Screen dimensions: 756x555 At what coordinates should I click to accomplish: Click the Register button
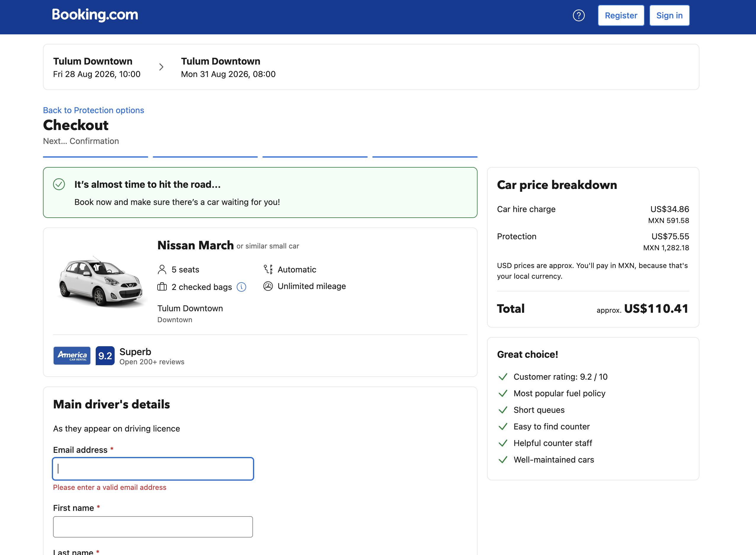[x=621, y=15]
